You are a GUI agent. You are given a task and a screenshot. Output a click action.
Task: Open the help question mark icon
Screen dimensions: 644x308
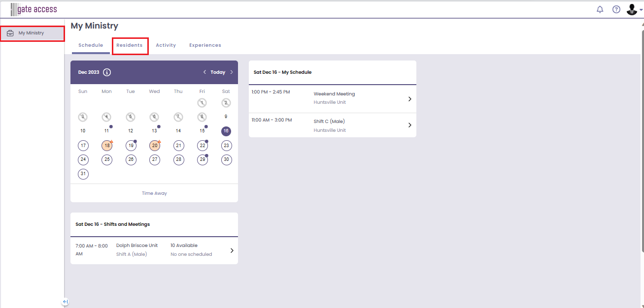pos(616,9)
